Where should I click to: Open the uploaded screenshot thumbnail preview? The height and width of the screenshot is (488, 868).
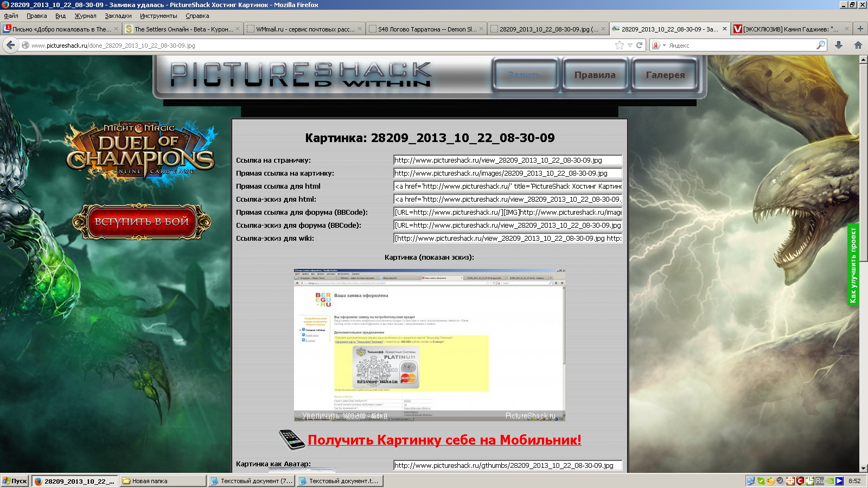click(430, 345)
